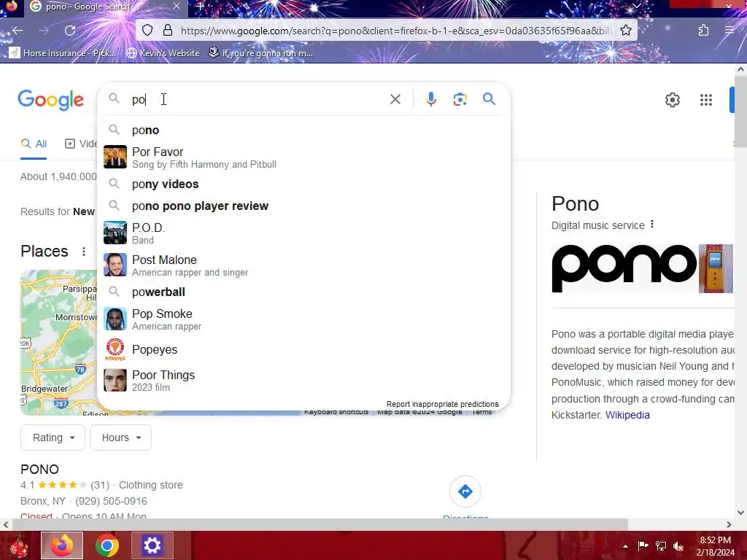
Task: Submit search with blue magnifier icon
Action: pyautogui.click(x=489, y=99)
